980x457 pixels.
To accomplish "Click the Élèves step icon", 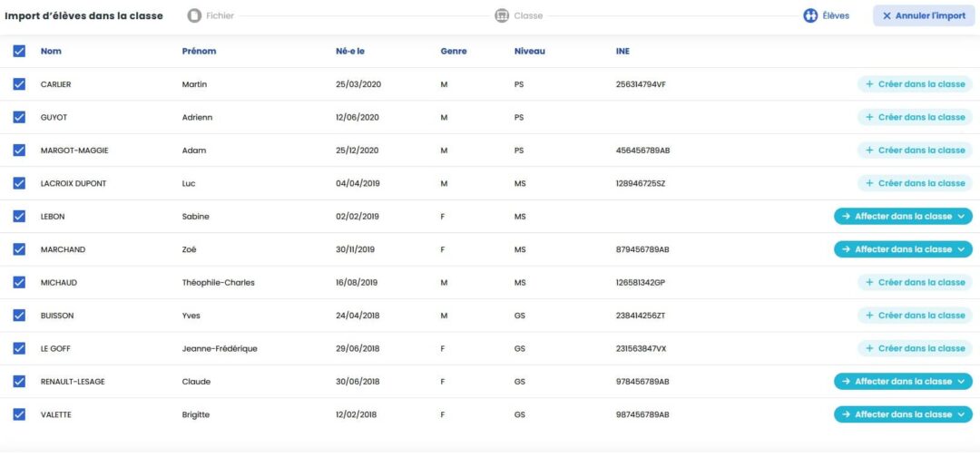I will coord(810,15).
